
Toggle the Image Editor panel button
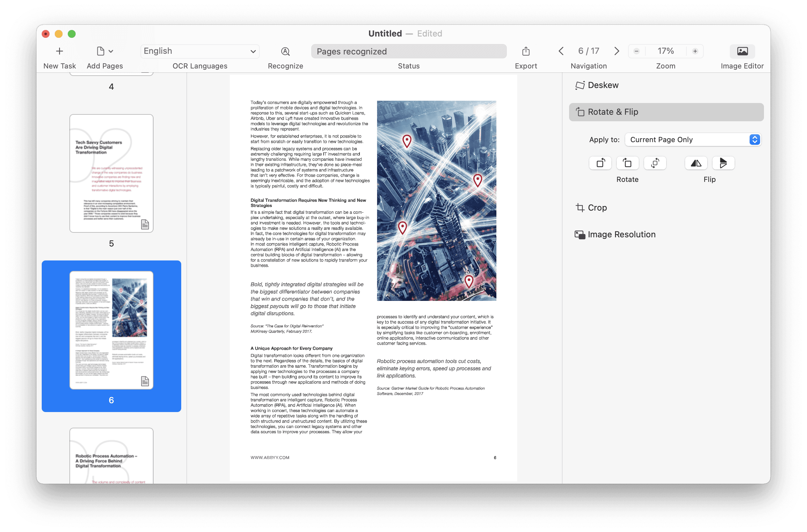point(742,51)
